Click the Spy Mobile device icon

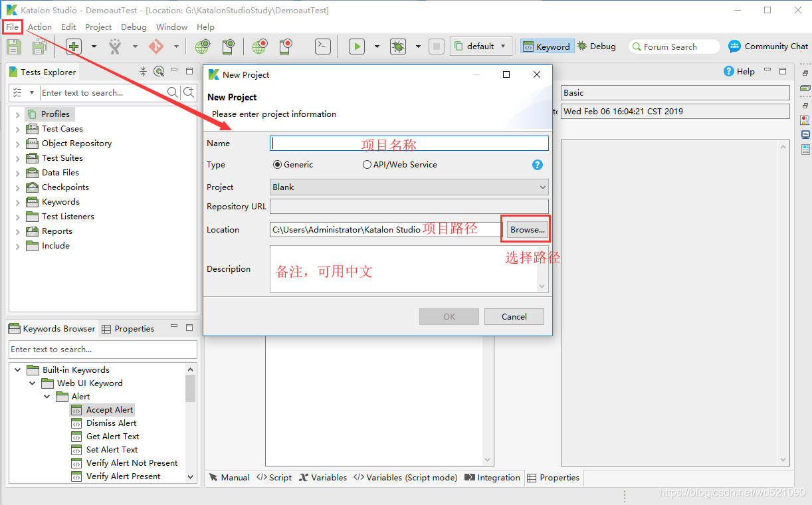pos(228,47)
